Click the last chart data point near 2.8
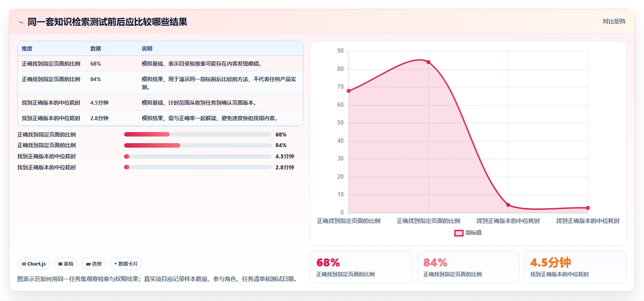This screenshot has height=301, width=644. click(588, 208)
